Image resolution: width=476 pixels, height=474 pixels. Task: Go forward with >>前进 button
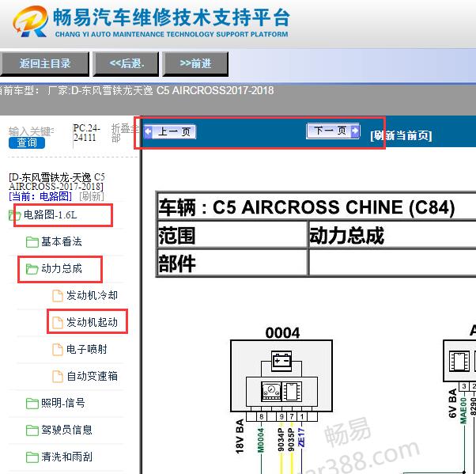[x=195, y=63]
